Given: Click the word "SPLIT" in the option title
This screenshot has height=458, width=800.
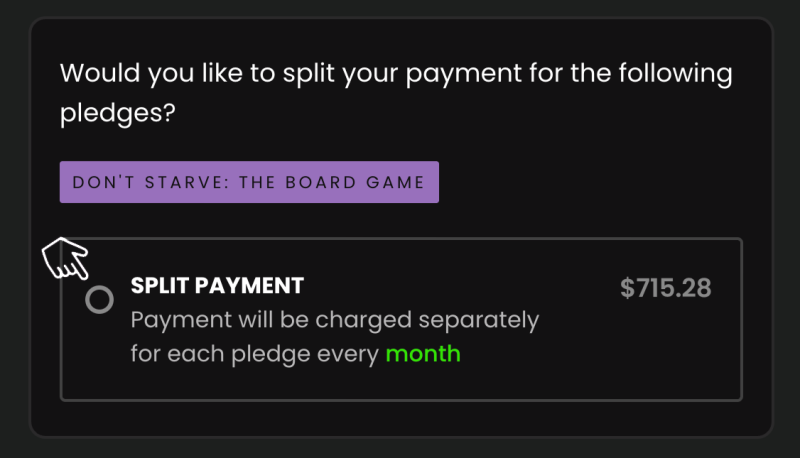Looking at the screenshot, I should [x=160, y=286].
